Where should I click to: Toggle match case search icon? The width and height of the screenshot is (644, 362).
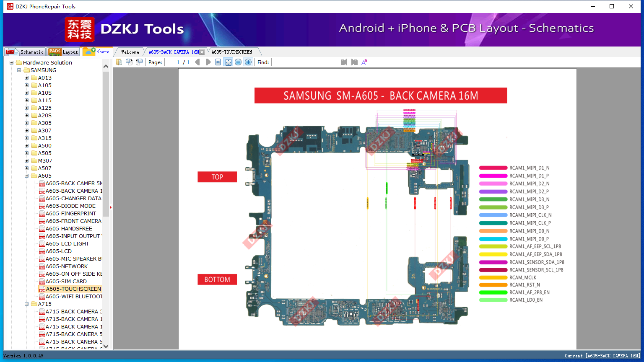point(364,62)
